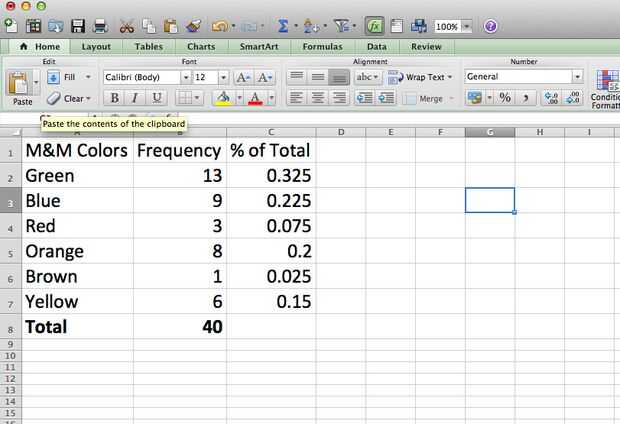
Task: Click the Fill down-arrow icon
Action: pos(53,77)
